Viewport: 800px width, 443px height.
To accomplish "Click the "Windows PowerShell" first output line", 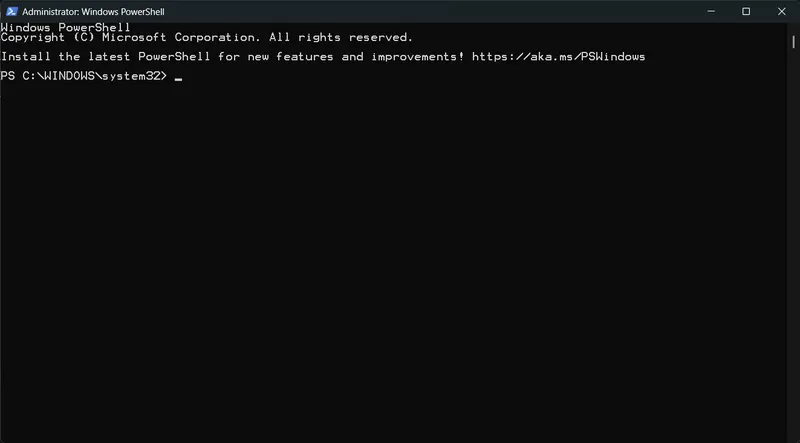I will pyautogui.click(x=65, y=26).
